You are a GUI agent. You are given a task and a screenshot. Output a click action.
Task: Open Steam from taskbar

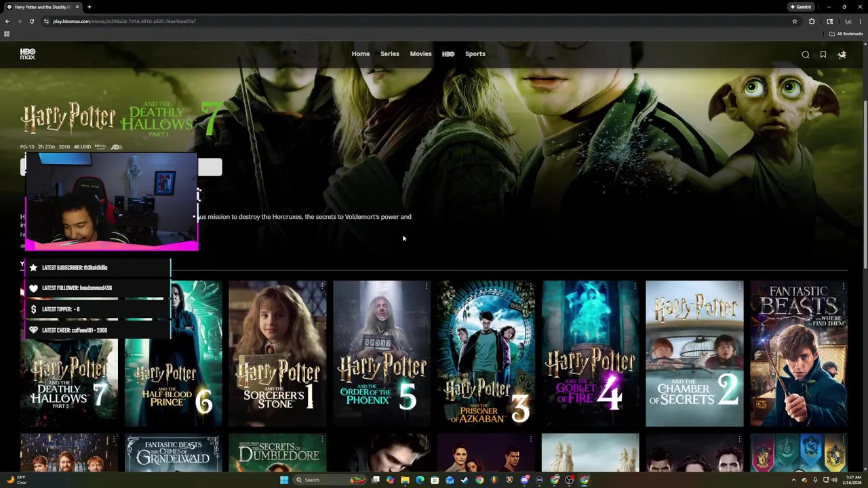point(465,480)
